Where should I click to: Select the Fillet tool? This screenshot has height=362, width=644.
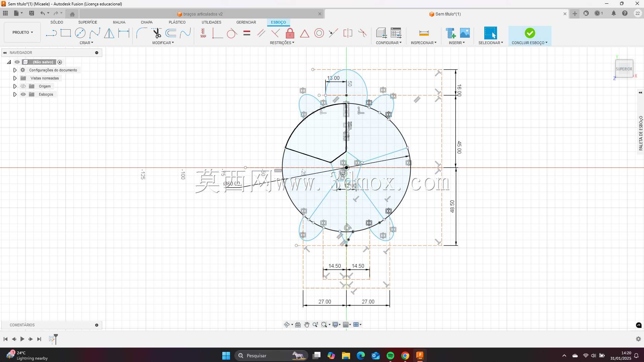tap(142, 33)
